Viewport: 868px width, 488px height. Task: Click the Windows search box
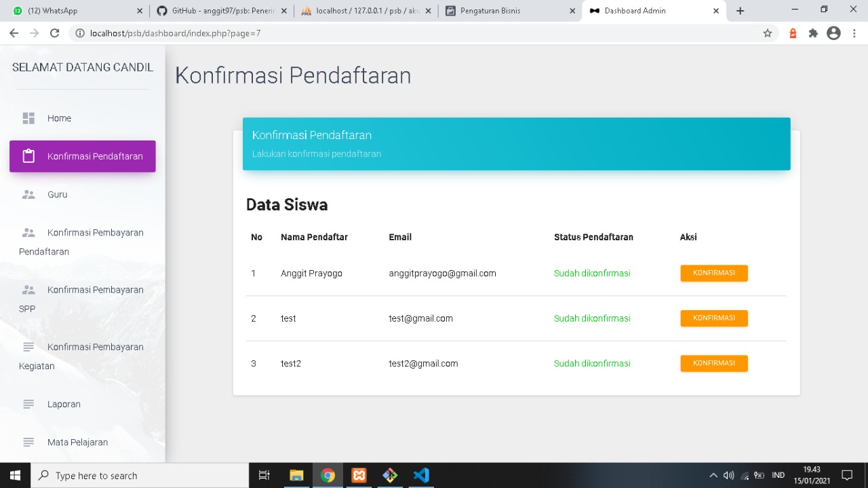pyautogui.click(x=136, y=475)
